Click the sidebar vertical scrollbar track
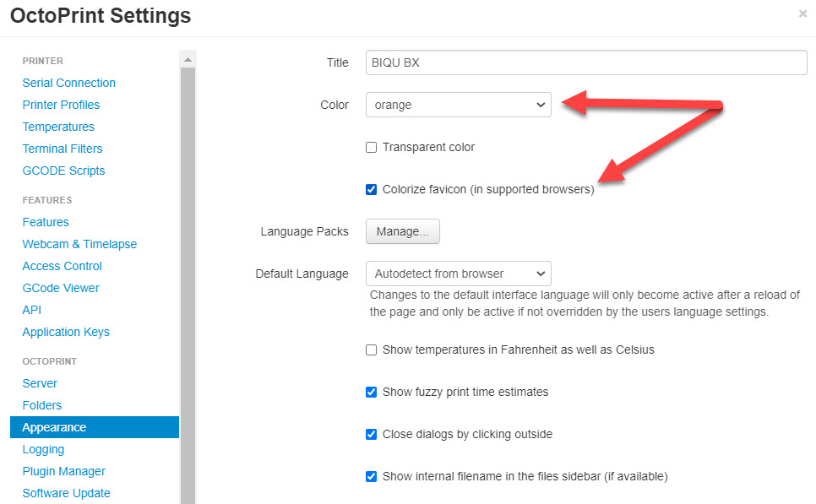Screen dimensions: 816x504 pos(188,286)
